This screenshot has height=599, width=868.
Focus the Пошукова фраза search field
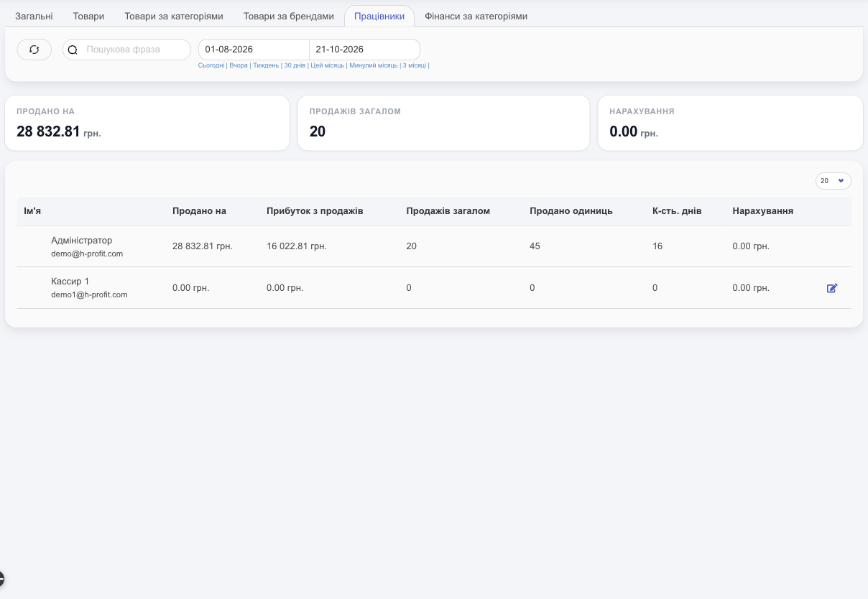pos(127,50)
